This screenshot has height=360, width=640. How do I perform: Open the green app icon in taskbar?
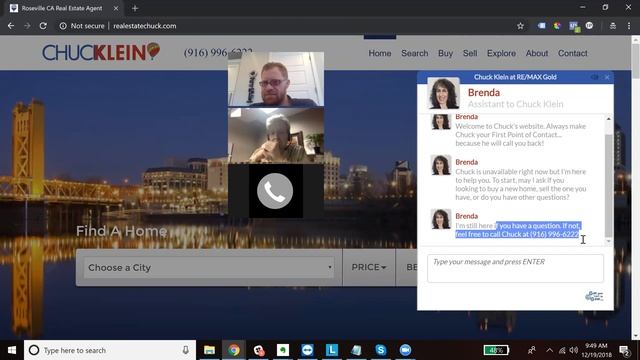tap(283, 350)
